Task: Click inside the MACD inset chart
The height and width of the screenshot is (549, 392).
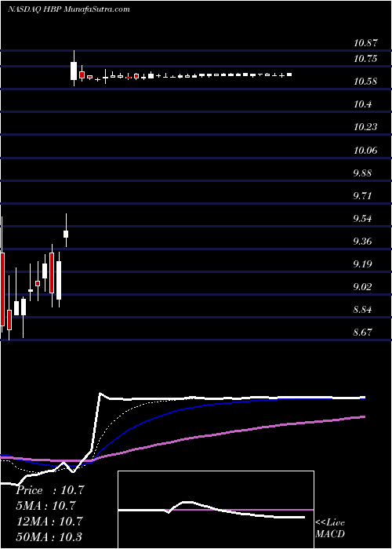Action: (216, 510)
